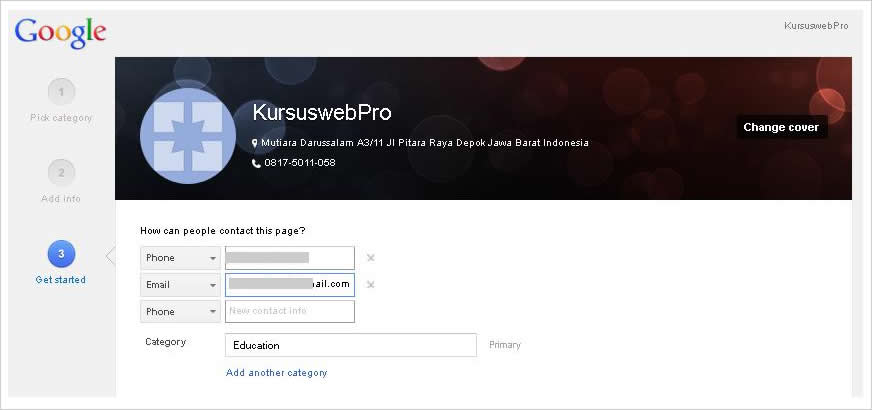Viewport: 872px width, 410px height.
Task: Click the Mutiara Darussalam address text
Action: click(x=425, y=143)
